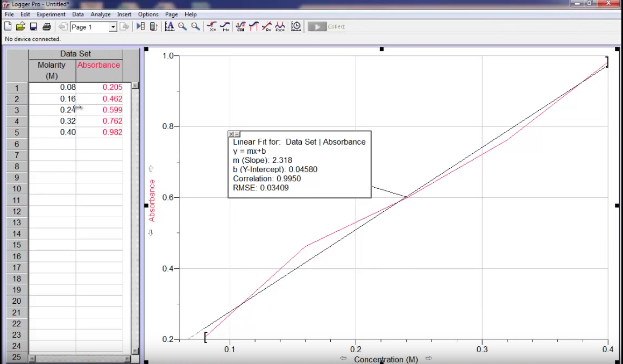Minimize the Linear Fit info box
The image size is (623, 364).
coord(237,134)
